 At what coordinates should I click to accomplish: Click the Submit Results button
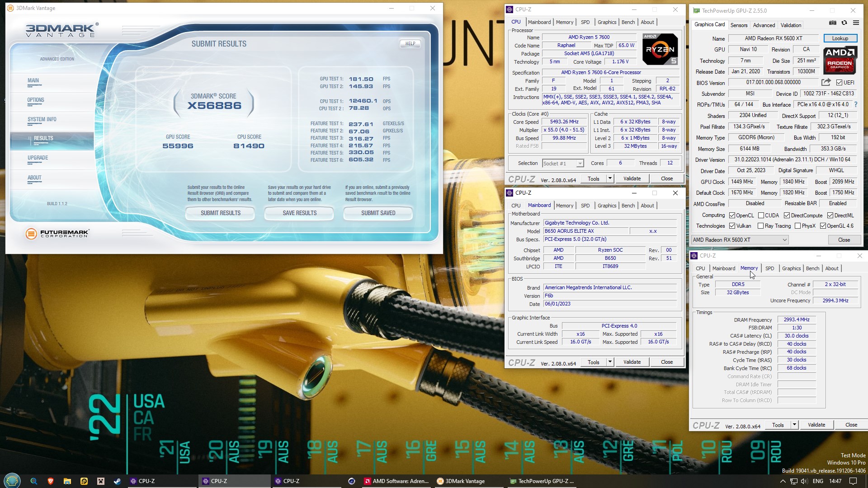tap(221, 213)
